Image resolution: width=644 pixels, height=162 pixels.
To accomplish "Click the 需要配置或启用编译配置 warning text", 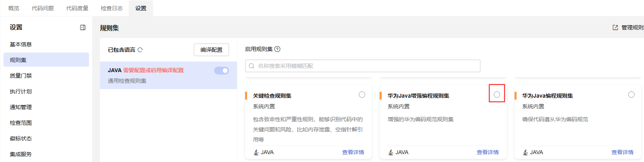I will click(153, 70).
